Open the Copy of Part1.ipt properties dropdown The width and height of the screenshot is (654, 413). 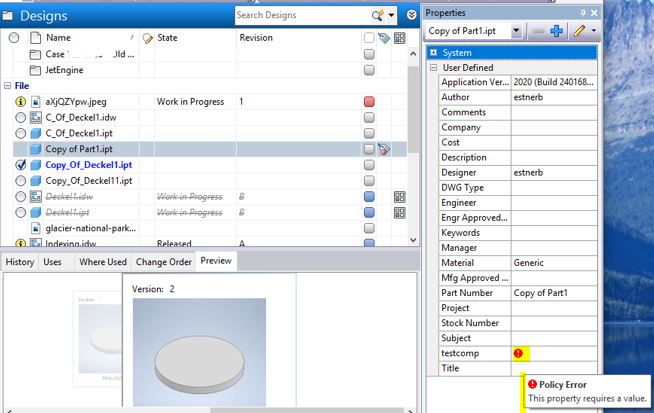click(516, 31)
